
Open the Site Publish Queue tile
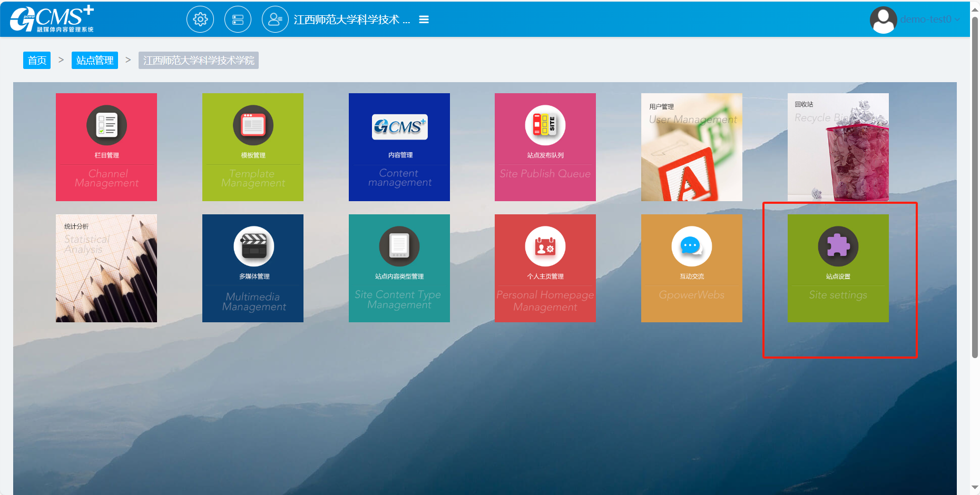click(545, 147)
